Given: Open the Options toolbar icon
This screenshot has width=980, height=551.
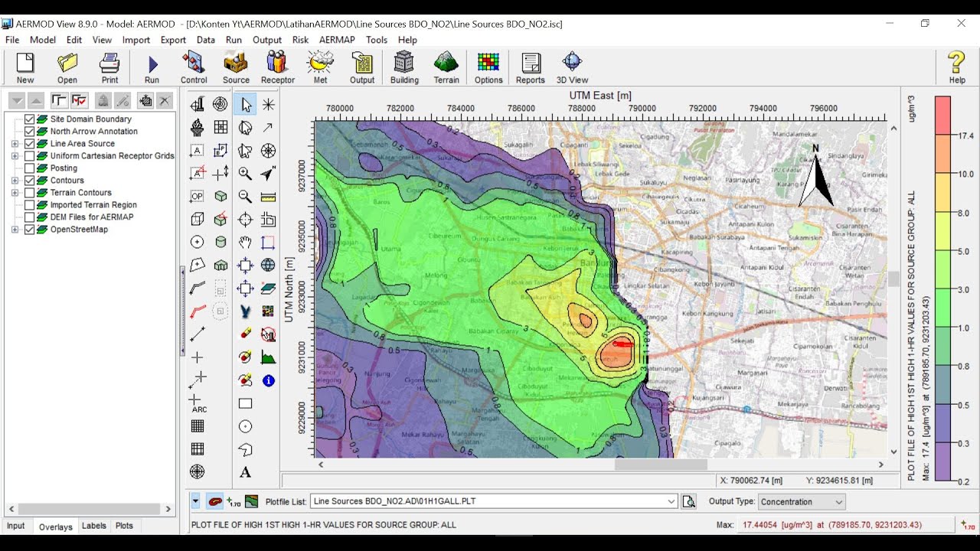Looking at the screenshot, I should pyautogui.click(x=488, y=67).
